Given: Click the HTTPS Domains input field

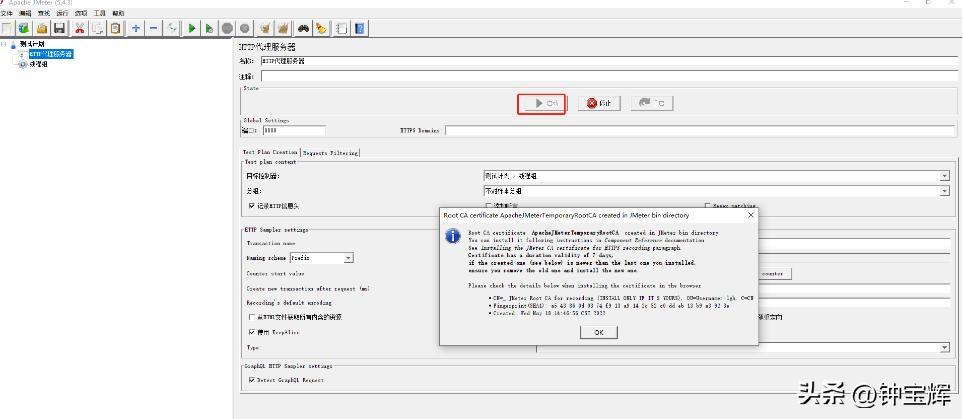Looking at the screenshot, I should click(x=701, y=130).
